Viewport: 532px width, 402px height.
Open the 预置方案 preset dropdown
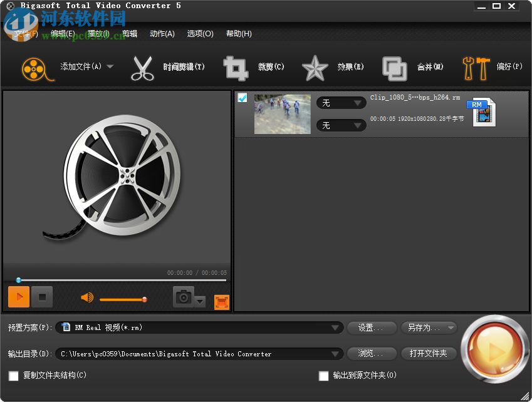[336, 327]
